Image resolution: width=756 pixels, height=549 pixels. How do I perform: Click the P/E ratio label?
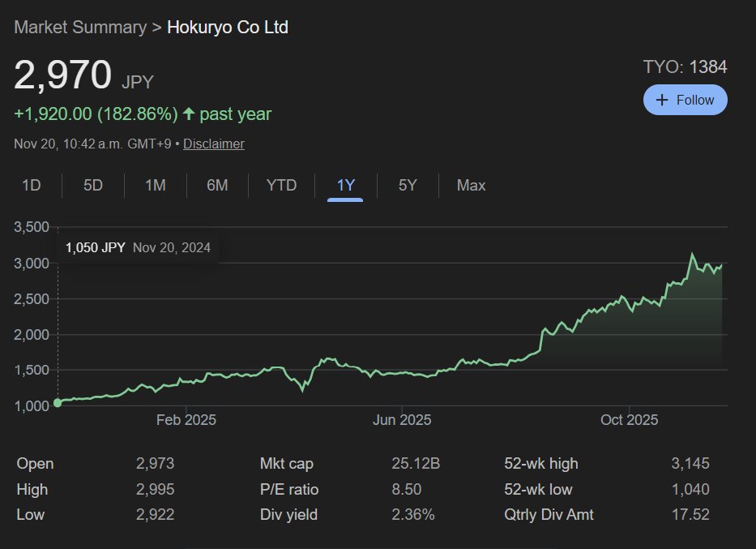point(289,489)
